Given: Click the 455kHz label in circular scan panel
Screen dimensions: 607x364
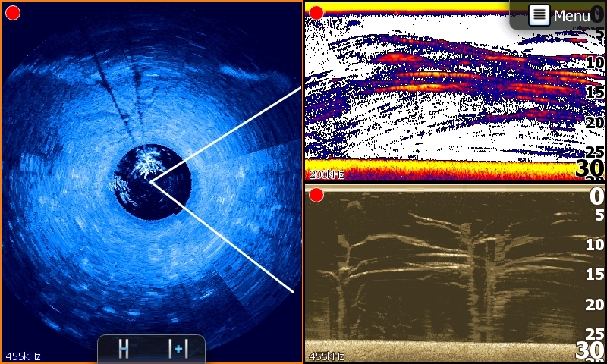Looking at the screenshot, I should coord(24,356).
